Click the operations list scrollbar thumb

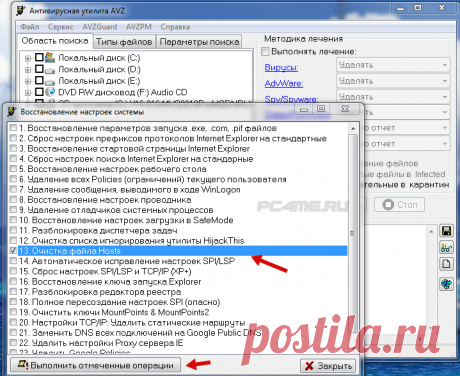tap(353, 233)
